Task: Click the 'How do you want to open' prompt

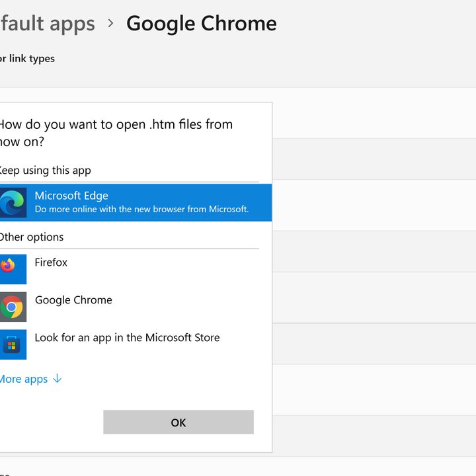Action: [116, 132]
